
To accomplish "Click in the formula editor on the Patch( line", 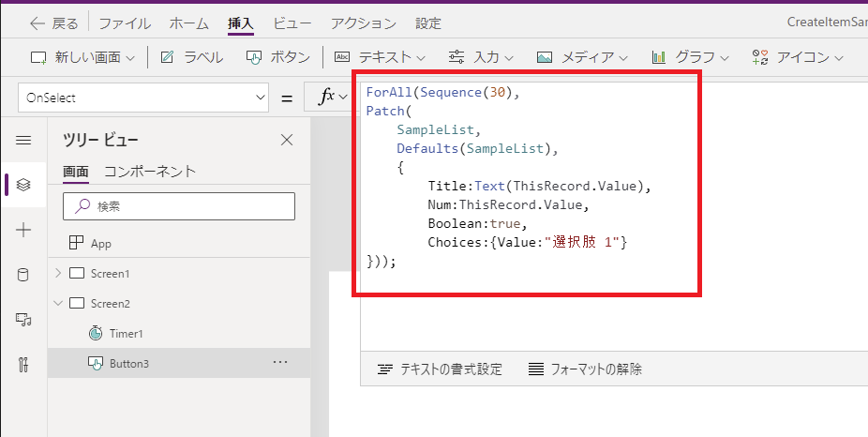I will [x=388, y=112].
